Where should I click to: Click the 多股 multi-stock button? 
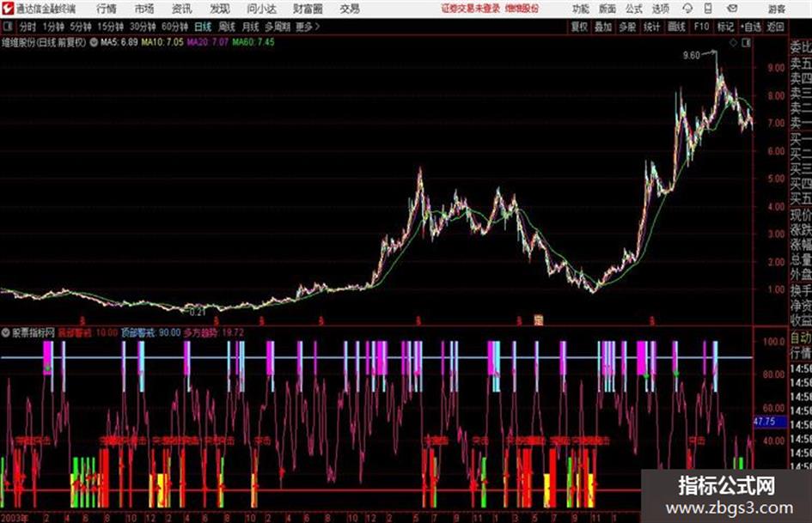pos(627,27)
